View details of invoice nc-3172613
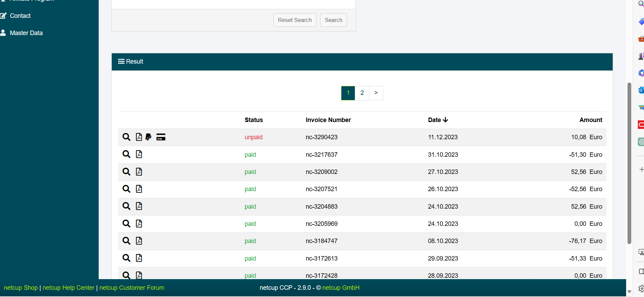The width and height of the screenshot is (644, 297). (x=127, y=258)
